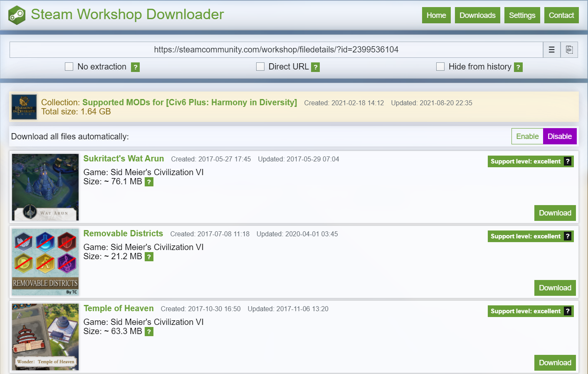The height and width of the screenshot is (374, 588).
Task: Click the Game line under Removable Districts
Action: point(143,247)
